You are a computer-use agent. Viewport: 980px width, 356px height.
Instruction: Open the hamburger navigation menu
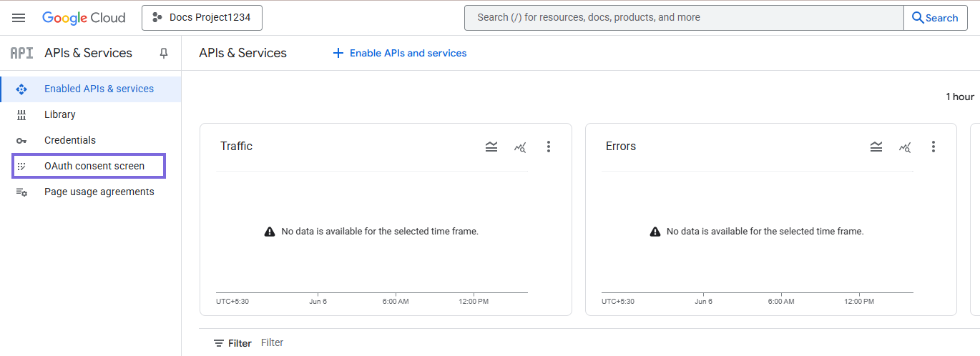pyautogui.click(x=19, y=18)
